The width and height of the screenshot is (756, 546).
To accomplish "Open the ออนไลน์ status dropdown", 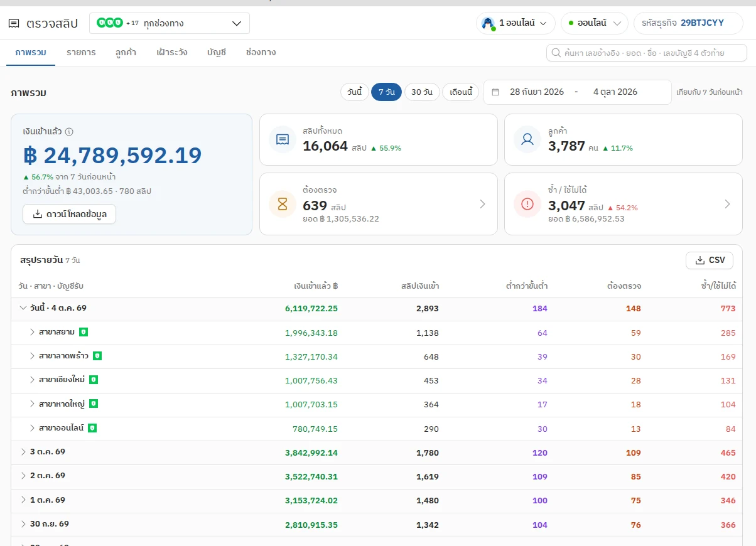I will coord(595,23).
